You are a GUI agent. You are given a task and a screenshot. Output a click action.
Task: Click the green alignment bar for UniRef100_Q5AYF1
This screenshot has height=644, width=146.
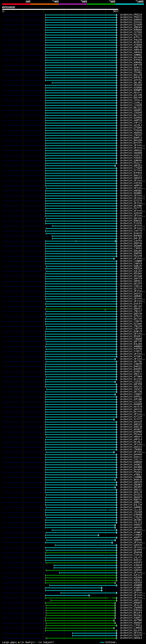[x=81, y=309]
